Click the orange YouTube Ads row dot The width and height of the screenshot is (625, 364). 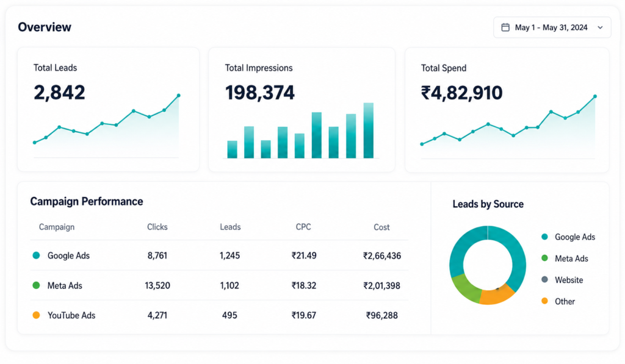pyautogui.click(x=36, y=315)
